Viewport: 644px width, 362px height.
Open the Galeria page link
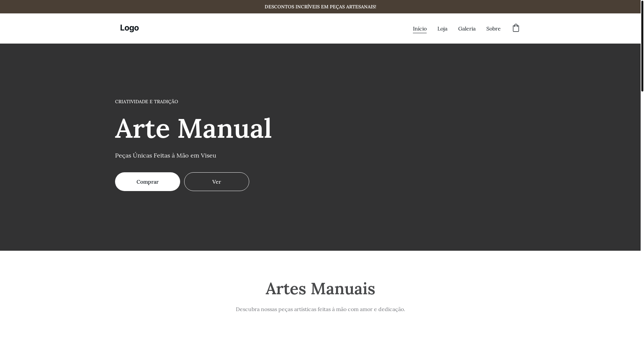[467, 29]
